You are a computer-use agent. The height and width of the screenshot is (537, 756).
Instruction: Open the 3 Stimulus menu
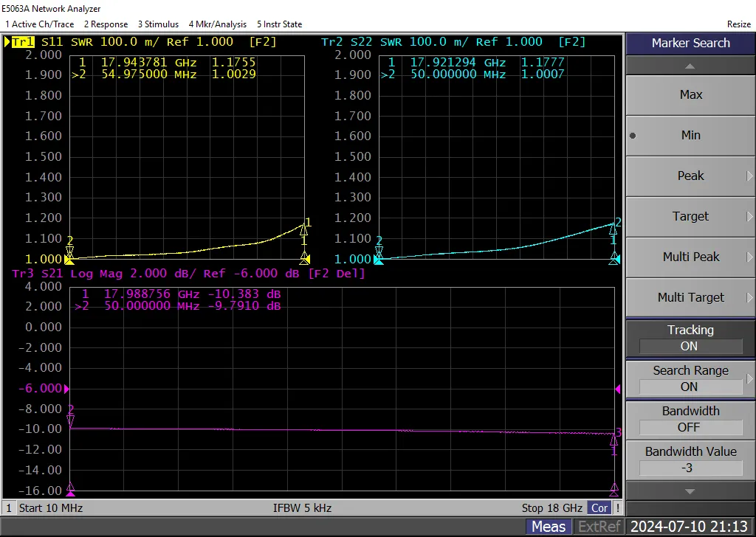point(158,24)
